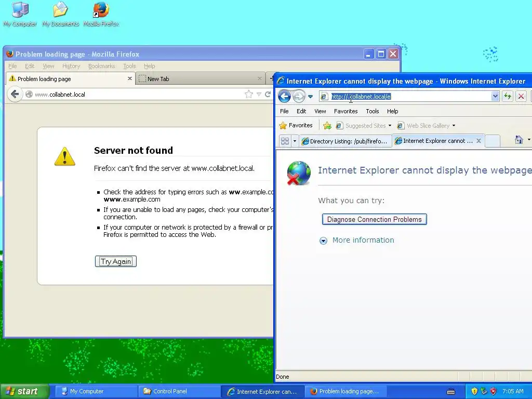Screen dimensions: 532x399
Task: Switch to My Computer taskbar item
Action: tap(95, 391)
